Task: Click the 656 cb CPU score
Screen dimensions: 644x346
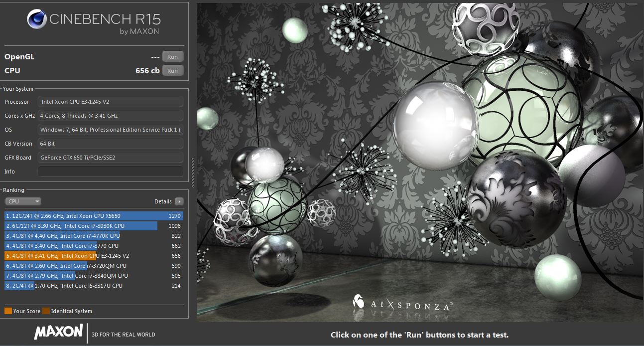Action: [x=147, y=71]
